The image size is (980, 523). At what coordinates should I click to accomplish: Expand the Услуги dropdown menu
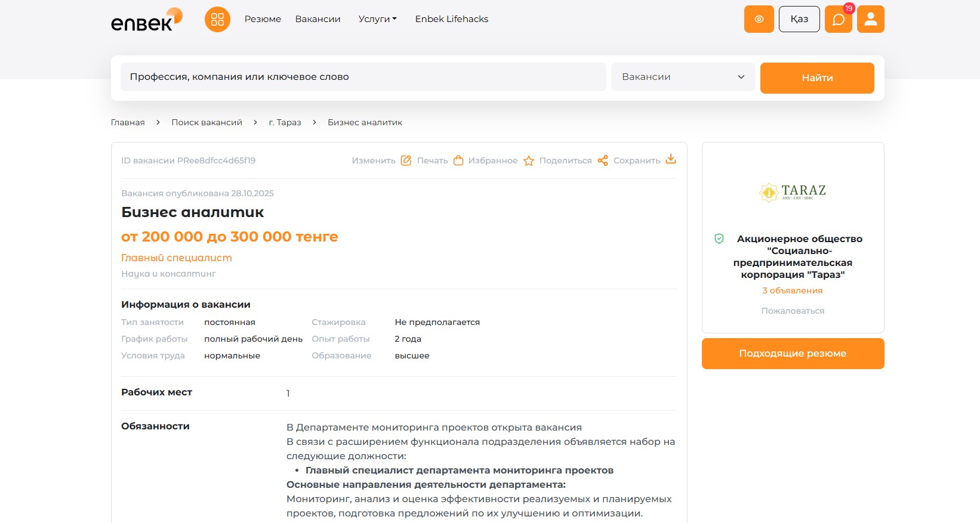coord(377,19)
